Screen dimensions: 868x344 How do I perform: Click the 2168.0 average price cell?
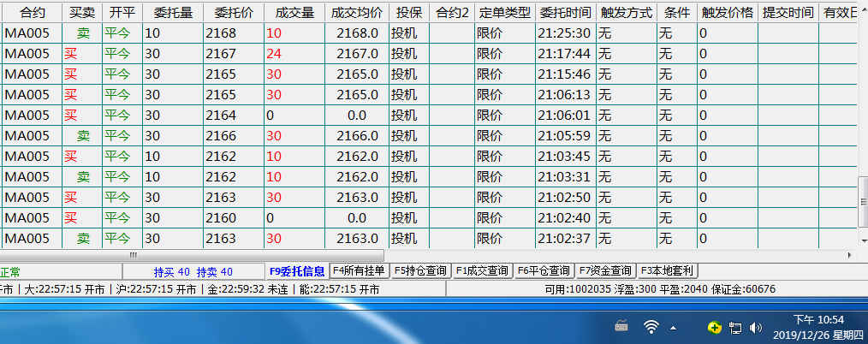[x=356, y=33]
